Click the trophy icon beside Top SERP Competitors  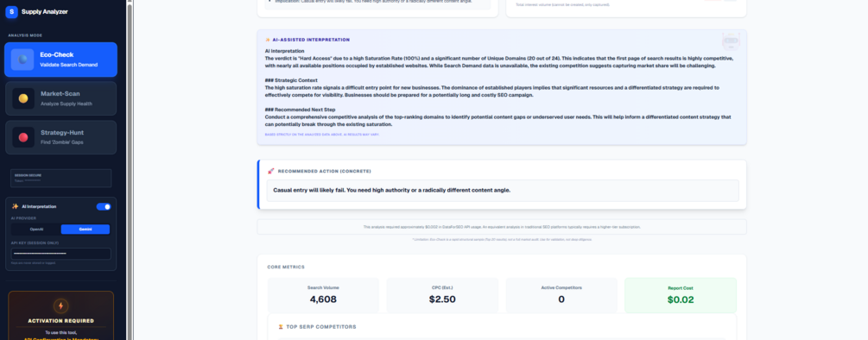[x=282, y=327]
